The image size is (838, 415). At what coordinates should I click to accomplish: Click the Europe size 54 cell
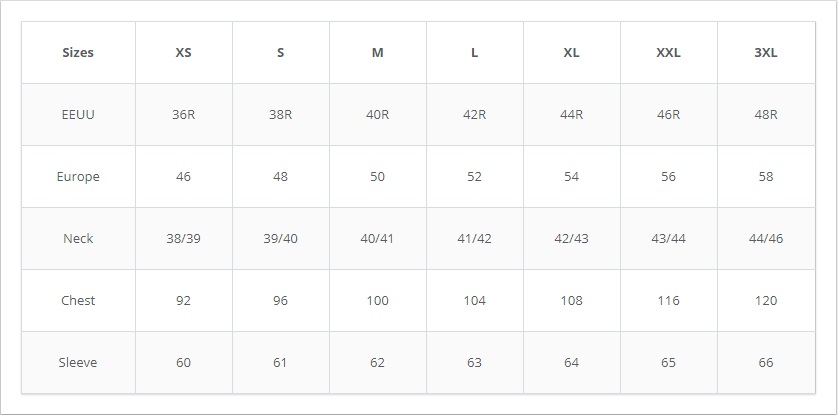pos(571,176)
